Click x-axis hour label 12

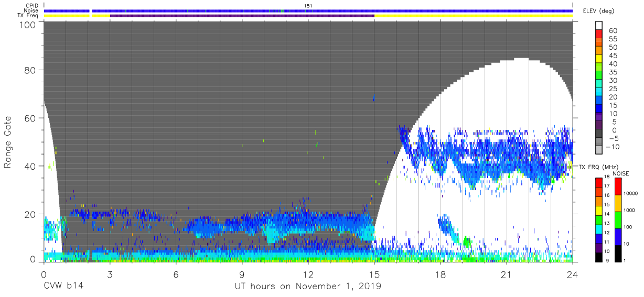[x=308, y=274]
